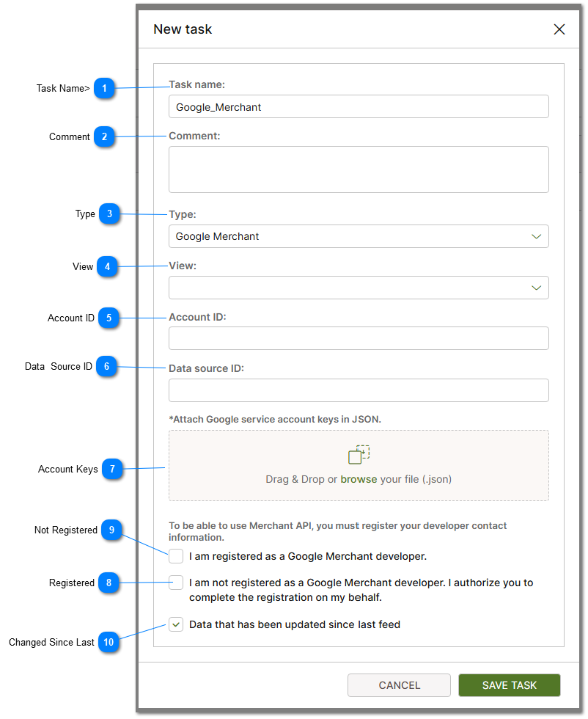Click the 'Type:' label
The width and height of the screenshot is (588, 719).
tap(183, 214)
